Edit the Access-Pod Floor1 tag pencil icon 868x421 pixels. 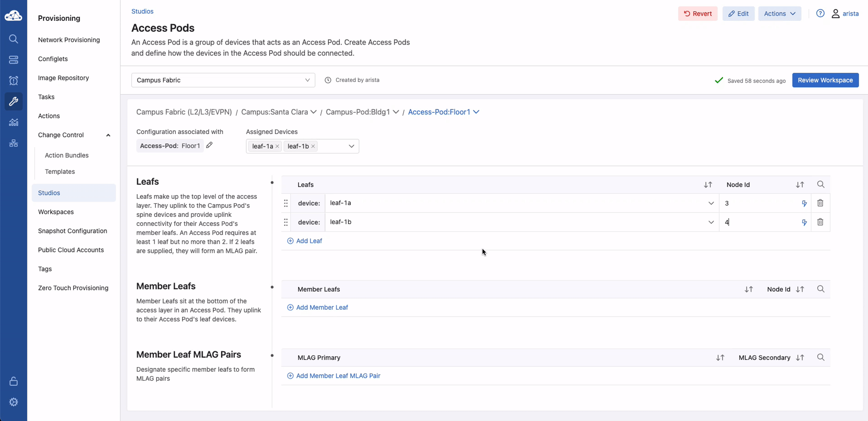[209, 145]
